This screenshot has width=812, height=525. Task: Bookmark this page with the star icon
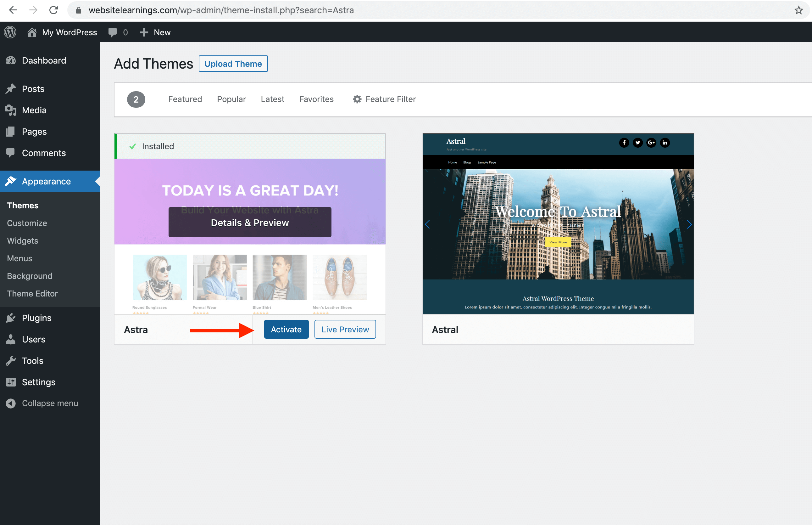click(798, 10)
